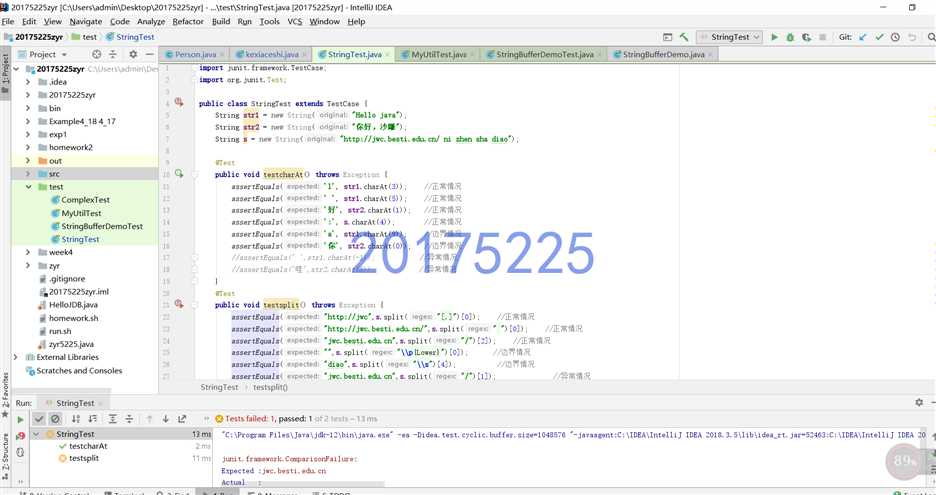Sort tests by duration icon
This screenshot has width=936, height=495.
tap(93, 419)
